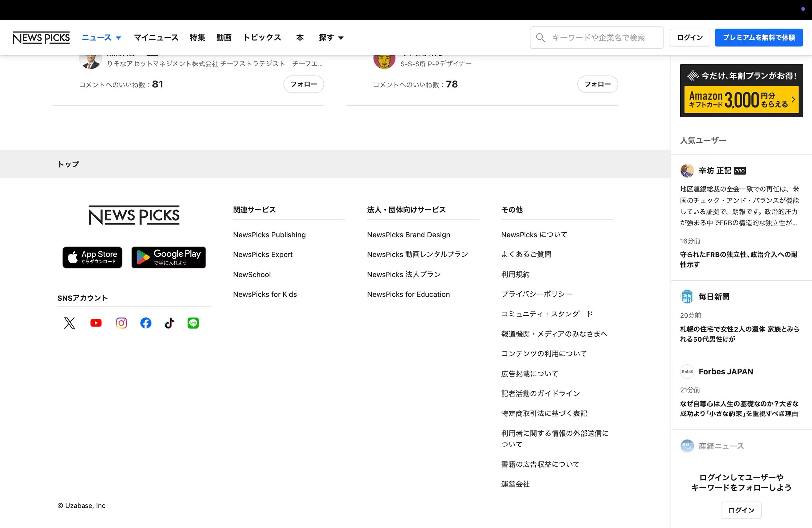Open 利用者に関する情報の外部送信について link
The width and height of the screenshot is (812, 528).
click(x=555, y=439)
